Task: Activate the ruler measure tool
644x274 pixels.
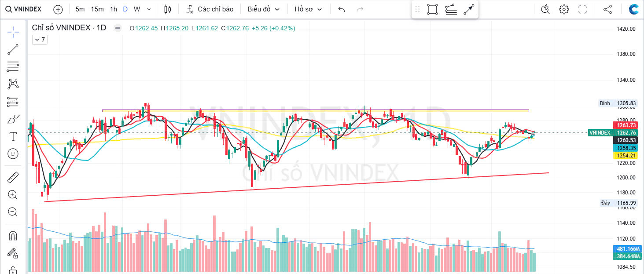Action: [13, 178]
